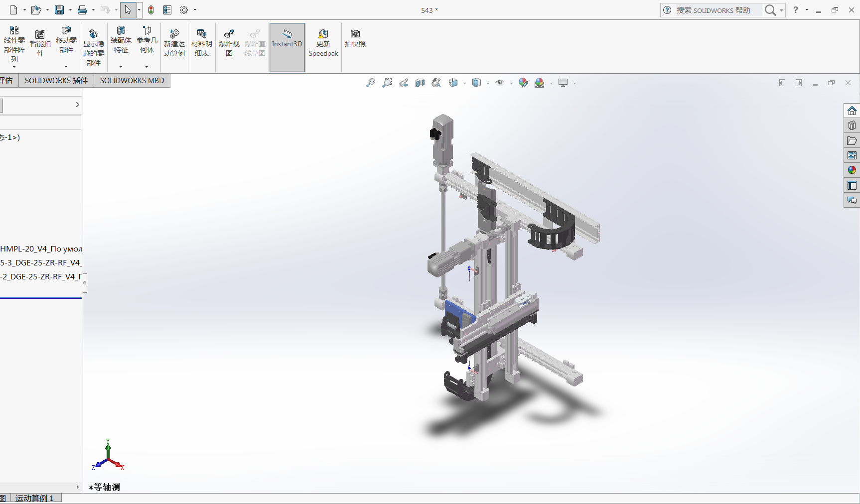Open the Bill of Materials (材料明细表) tool

pos(201,43)
